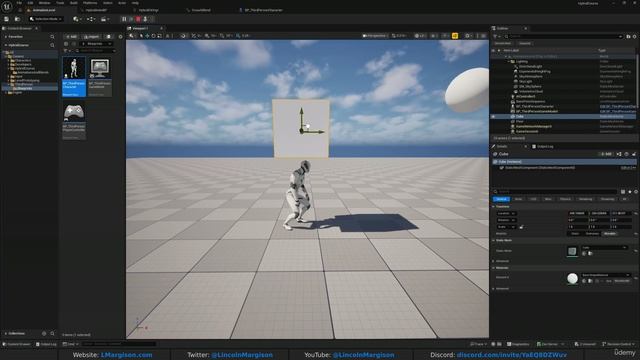The height and width of the screenshot is (360, 640).
Task: Collapse the Materials section in Details
Action: pos(494,268)
